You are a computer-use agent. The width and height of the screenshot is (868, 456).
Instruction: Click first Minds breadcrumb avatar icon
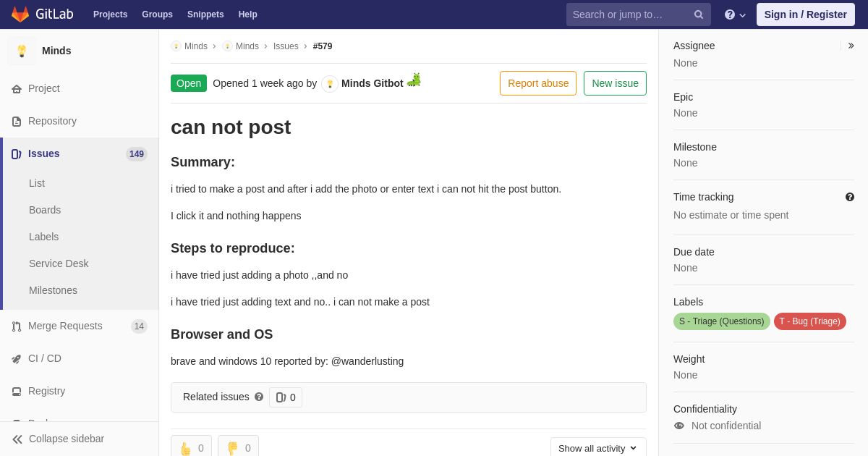pos(176,46)
